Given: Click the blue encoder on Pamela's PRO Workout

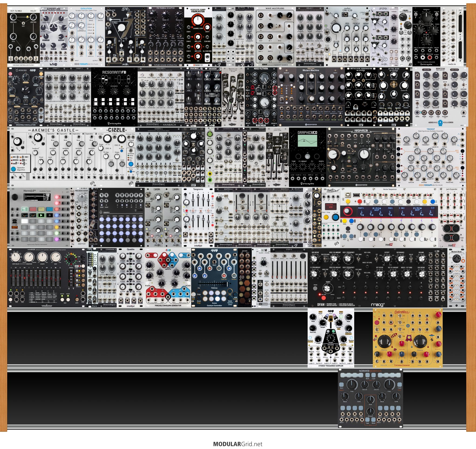Looking at the screenshot, I should click(x=335, y=217).
